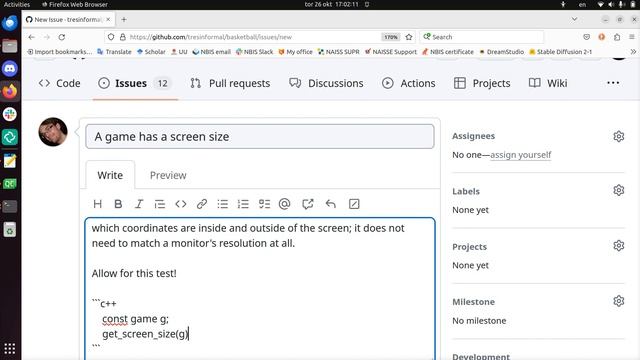Open Firefox extensions icon
The width and height of the screenshot is (640, 360).
pos(617,37)
